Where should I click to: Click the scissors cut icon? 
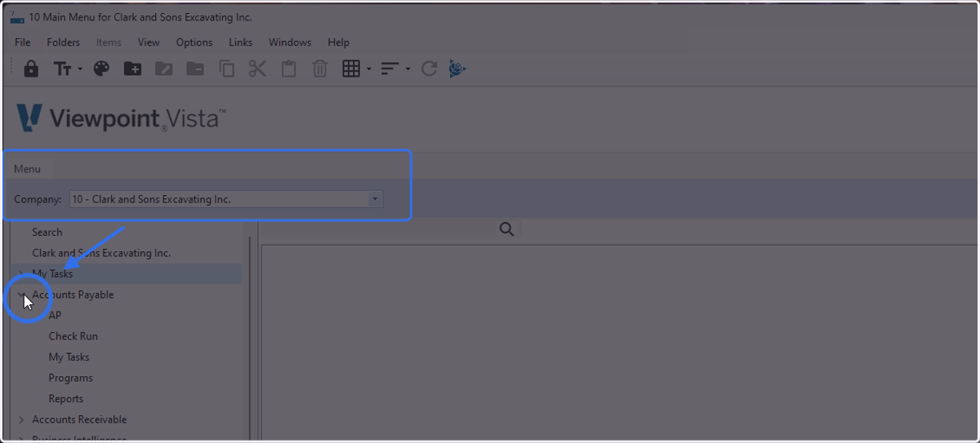click(257, 69)
